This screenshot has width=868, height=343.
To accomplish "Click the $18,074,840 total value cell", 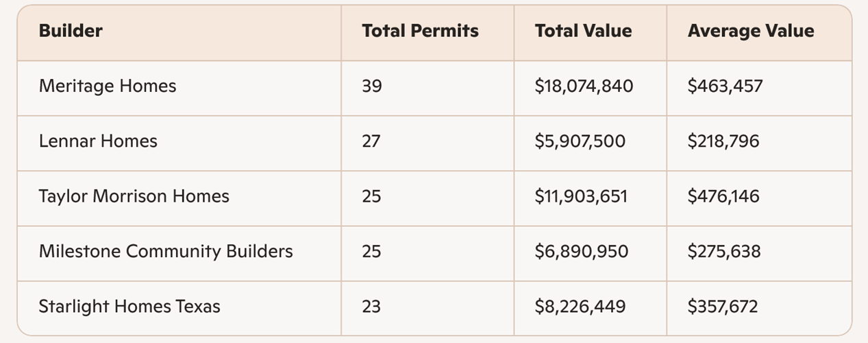I will pyautogui.click(x=584, y=86).
